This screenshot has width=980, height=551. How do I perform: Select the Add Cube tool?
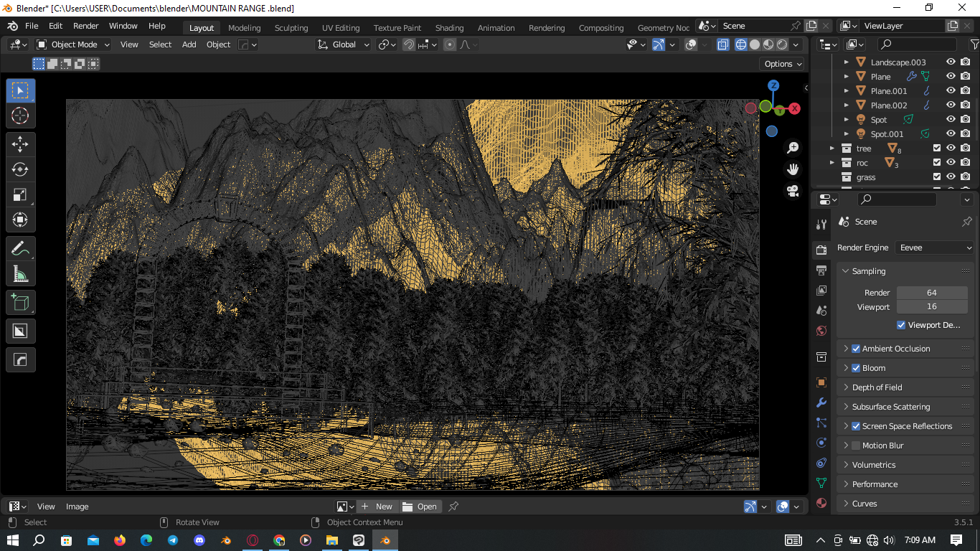(x=20, y=303)
